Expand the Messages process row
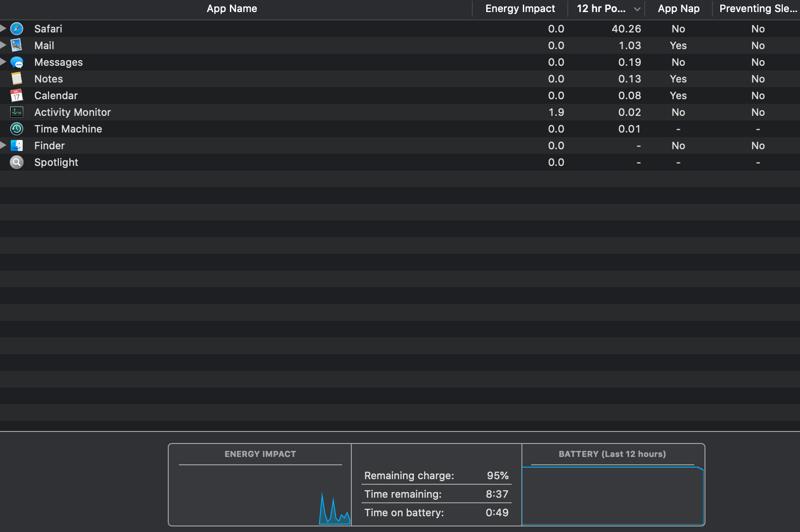This screenshot has width=800, height=532. (3, 62)
